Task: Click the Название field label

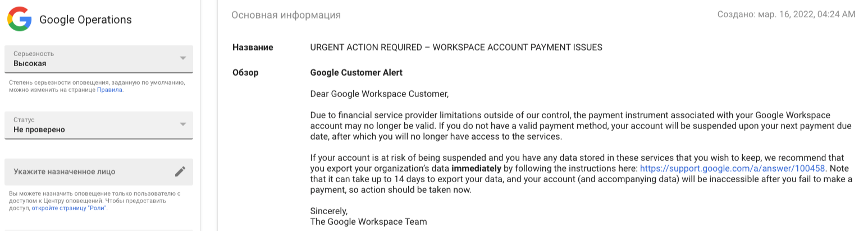Action: (253, 47)
